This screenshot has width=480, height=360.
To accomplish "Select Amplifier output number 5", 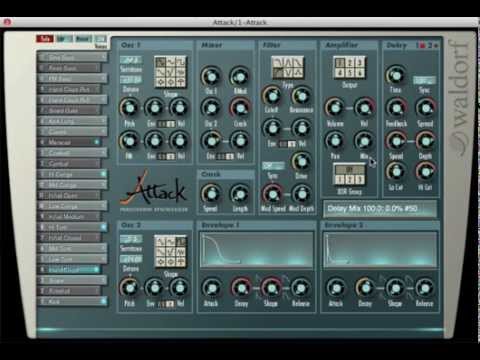I will (350, 72).
